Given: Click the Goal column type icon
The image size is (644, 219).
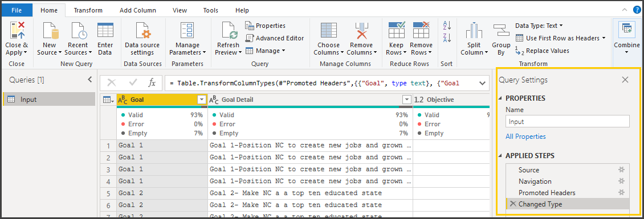Looking at the screenshot, I should (123, 100).
